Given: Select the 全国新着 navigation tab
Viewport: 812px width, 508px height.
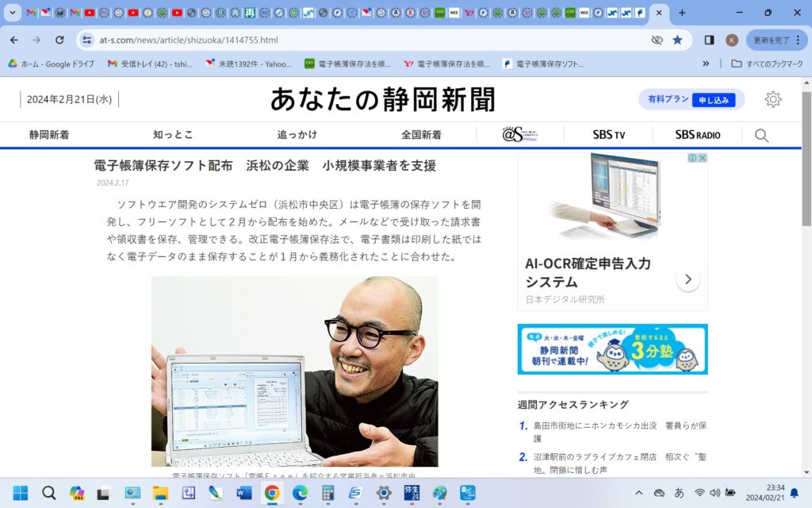Looking at the screenshot, I should coord(421,135).
